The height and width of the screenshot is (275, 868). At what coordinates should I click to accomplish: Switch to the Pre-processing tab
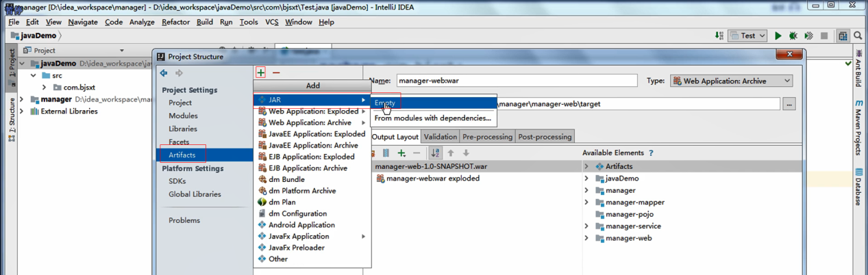(487, 137)
